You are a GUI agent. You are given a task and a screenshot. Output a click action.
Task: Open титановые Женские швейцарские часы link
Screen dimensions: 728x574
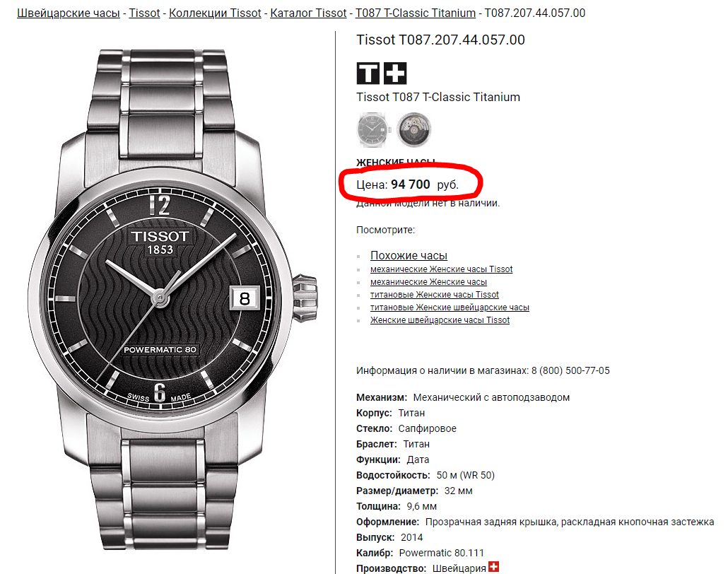450,307
